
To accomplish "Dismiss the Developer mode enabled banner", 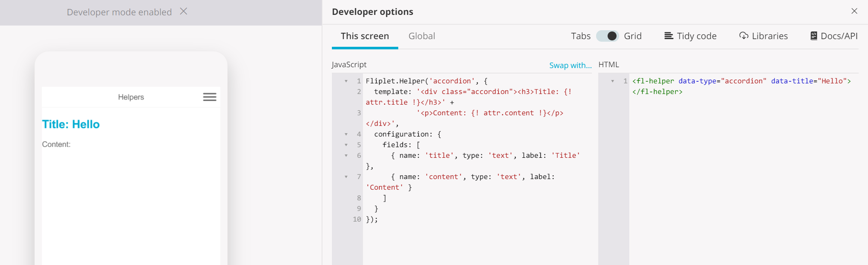I will [183, 11].
